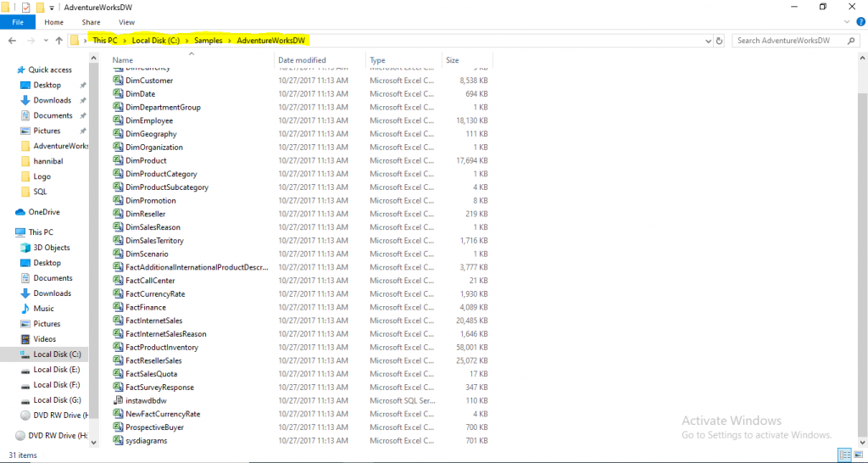Viewport: 868px width, 463px height.
Task: Open Local Disk (F:) drive icon
Action: click(x=25, y=385)
